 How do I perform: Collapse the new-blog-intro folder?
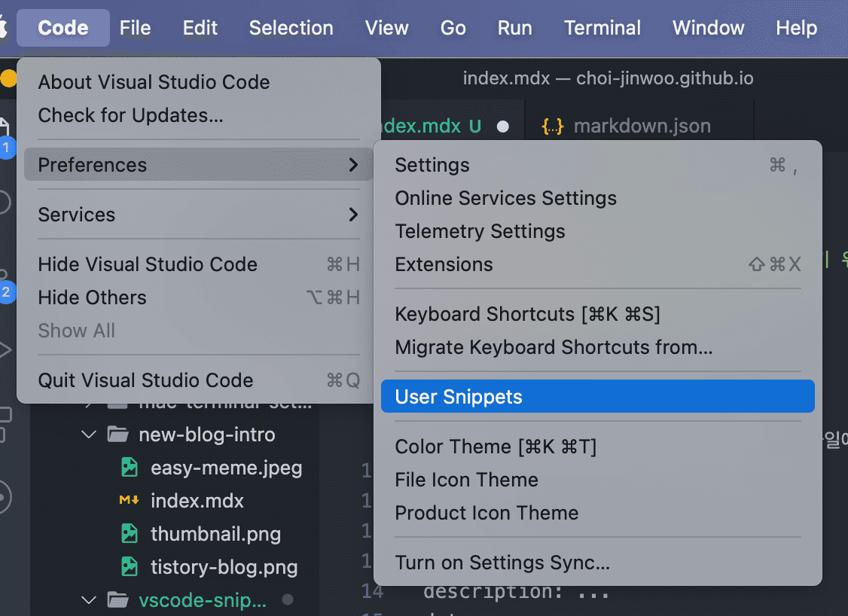coord(88,434)
